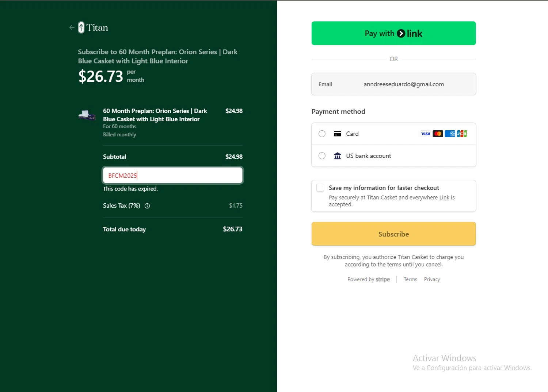Screen dimensions: 548x392
Task: Click the 'Total due today' label
Action: pyautogui.click(x=124, y=229)
